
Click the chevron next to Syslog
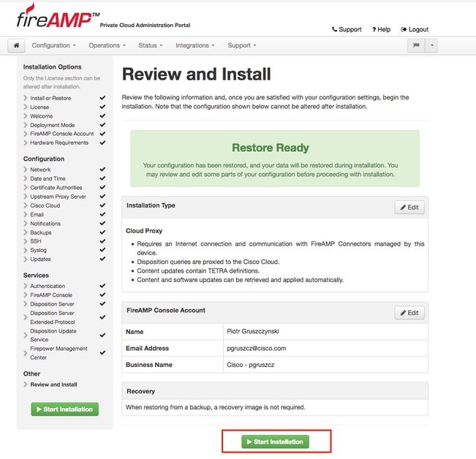(26, 250)
